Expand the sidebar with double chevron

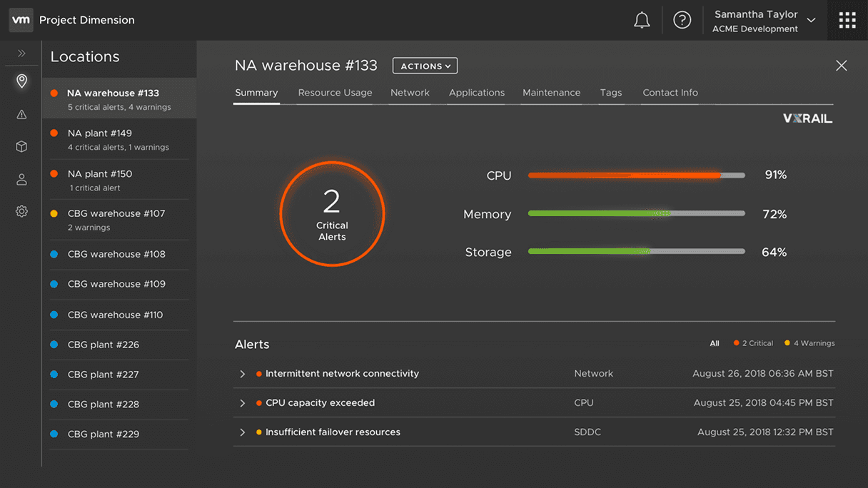click(x=21, y=54)
